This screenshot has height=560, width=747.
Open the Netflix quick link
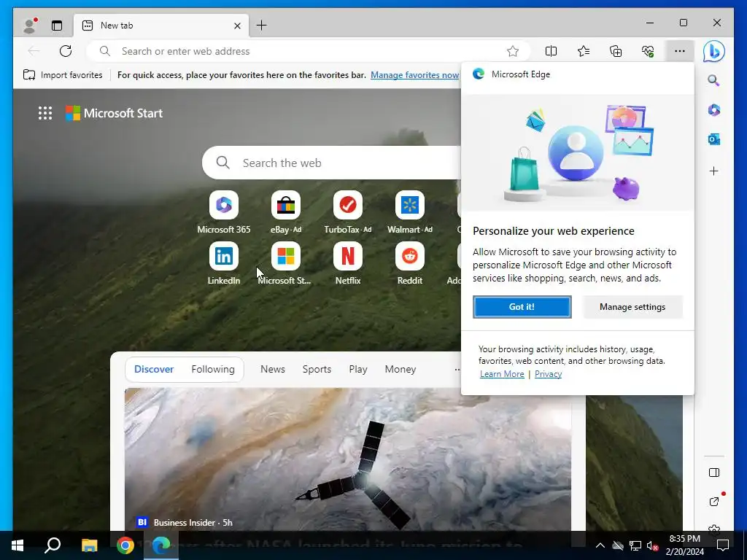point(348,263)
